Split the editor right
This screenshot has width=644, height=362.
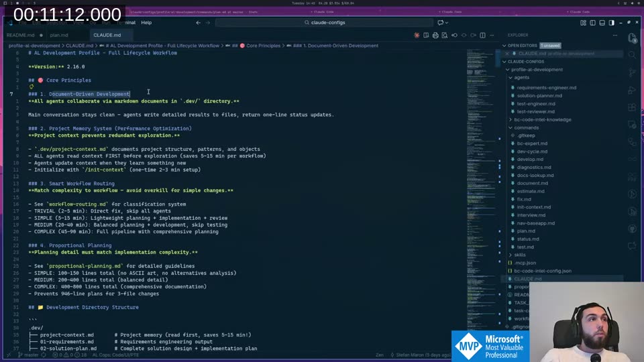click(482, 36)
